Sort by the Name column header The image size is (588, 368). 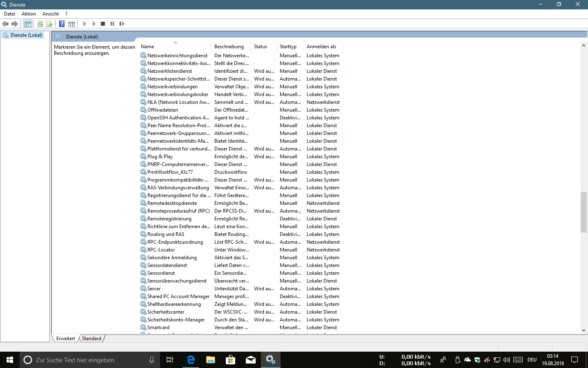pyautogui.click(x=176, y=47)
